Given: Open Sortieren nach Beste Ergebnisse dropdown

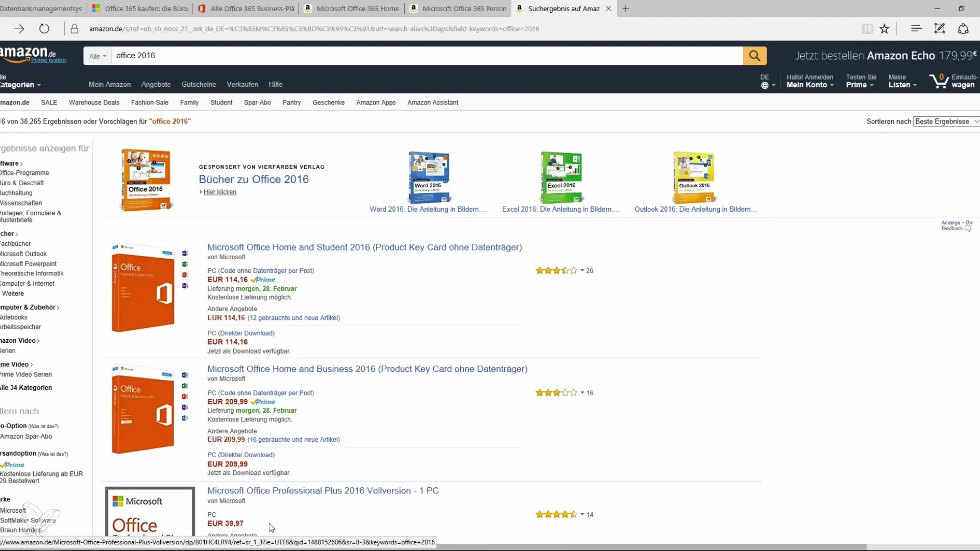Looking at the screenshot, I should coord(946,121).
